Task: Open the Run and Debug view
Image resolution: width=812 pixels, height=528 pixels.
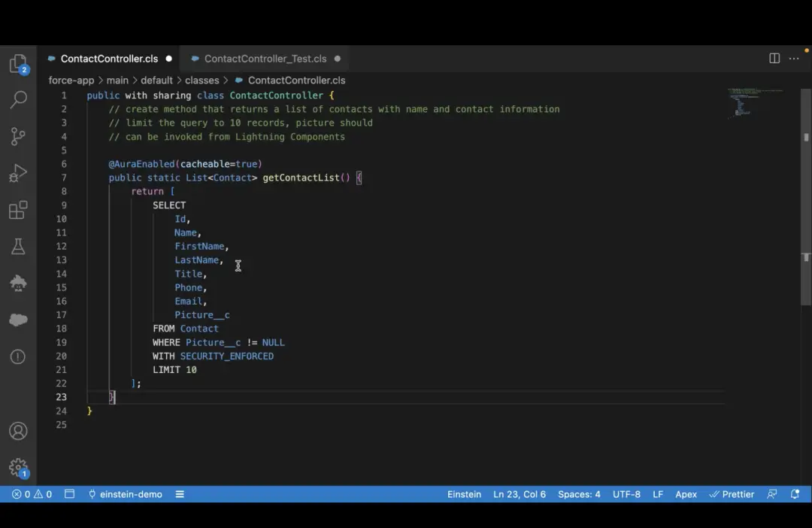Action: (x=18, y=173)
